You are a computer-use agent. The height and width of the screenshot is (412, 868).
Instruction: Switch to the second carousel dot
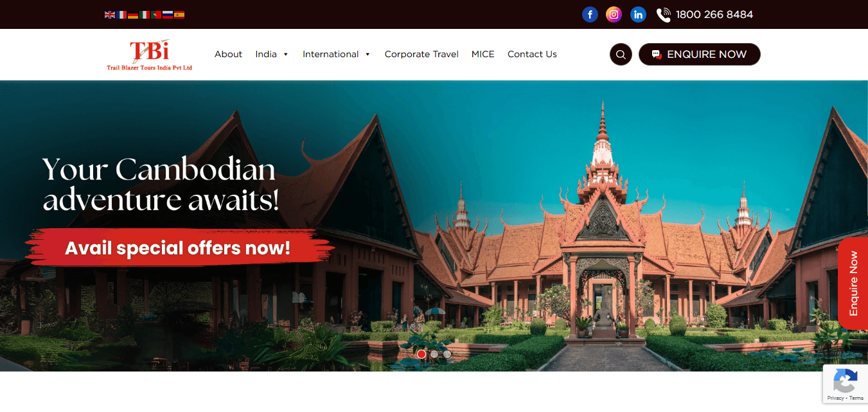pyautogui.click(x=434, y=354)
